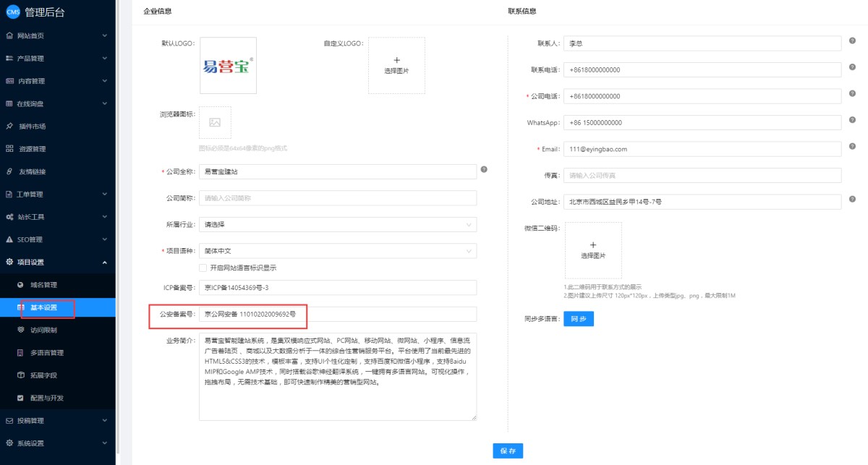Click help icon beside 公司全称 field
Image resolution: width=868 pixels, height=465 pixels.
coord(484,169)
